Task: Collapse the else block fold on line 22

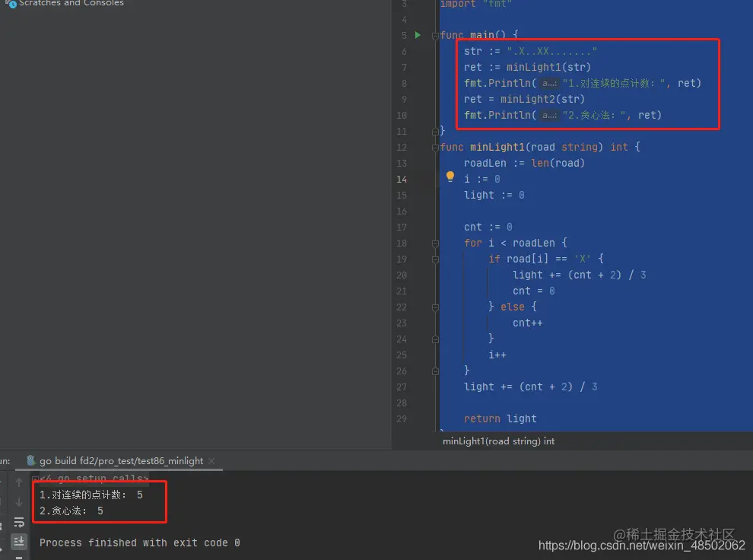Action: point(435,307)
